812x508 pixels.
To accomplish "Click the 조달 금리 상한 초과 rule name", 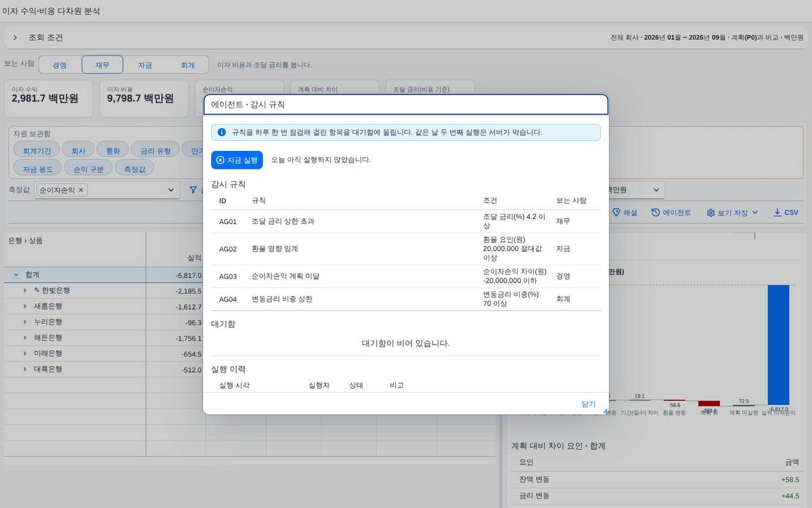I will 283,221.
